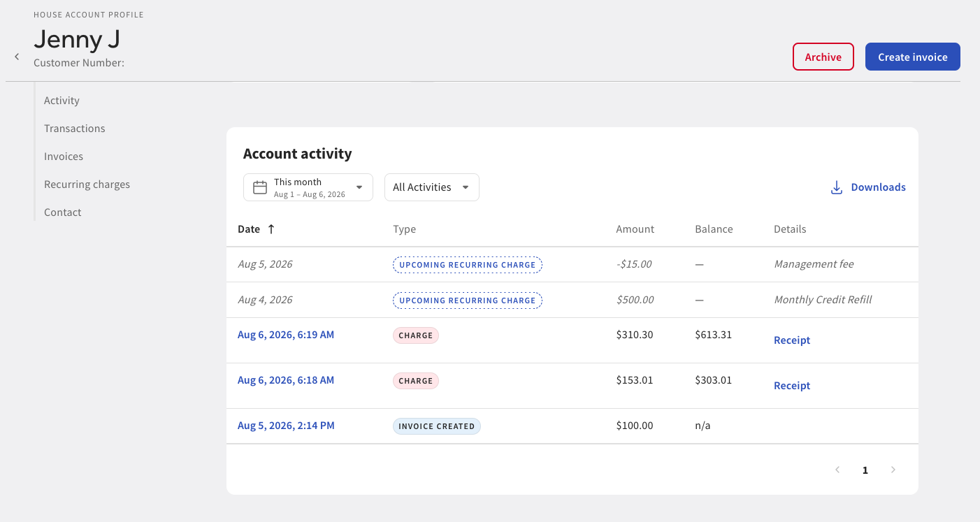The width and height of the screenshot is (980, 522).
Task: Click the Customer Number label
Action: pos(79,63)
